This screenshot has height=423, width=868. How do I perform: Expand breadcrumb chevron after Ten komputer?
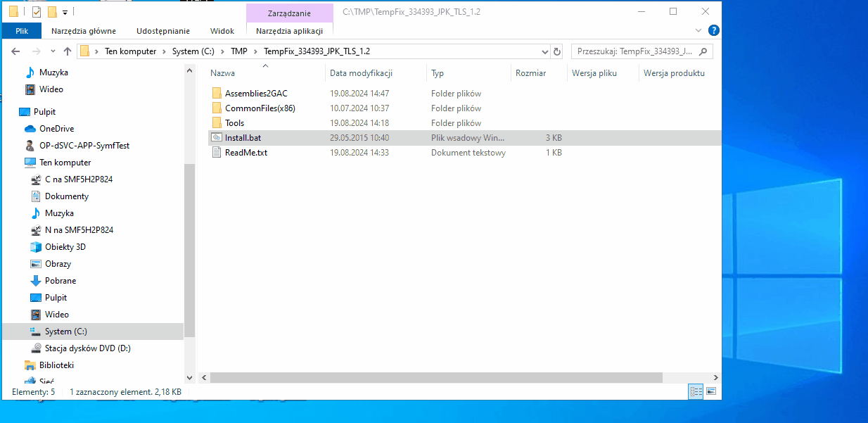coord(165,51)
